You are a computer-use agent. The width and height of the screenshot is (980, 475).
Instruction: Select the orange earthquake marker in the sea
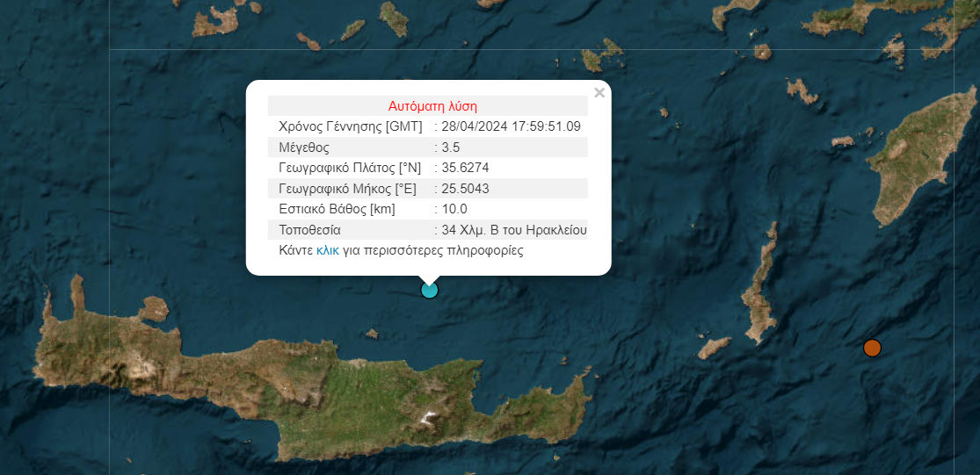(871, 348)
